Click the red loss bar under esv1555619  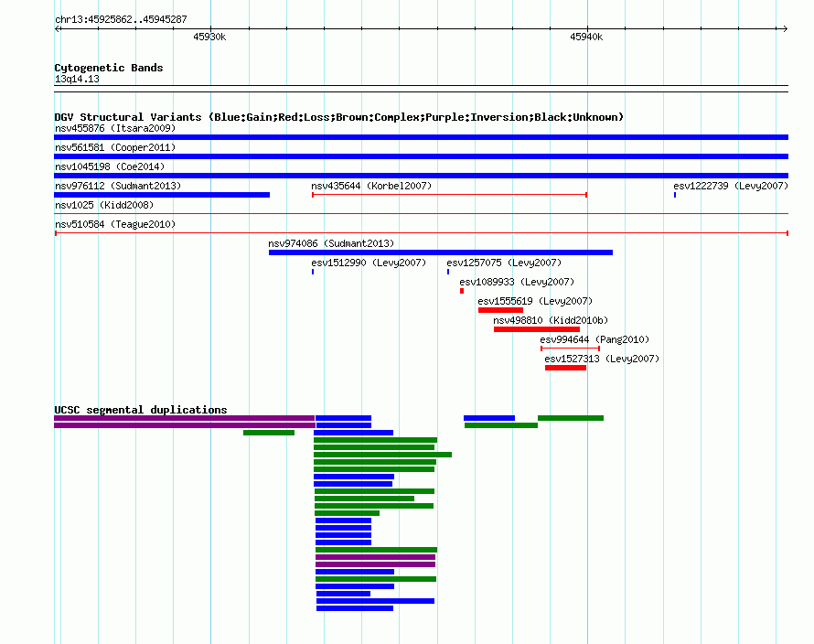point(500,310)
